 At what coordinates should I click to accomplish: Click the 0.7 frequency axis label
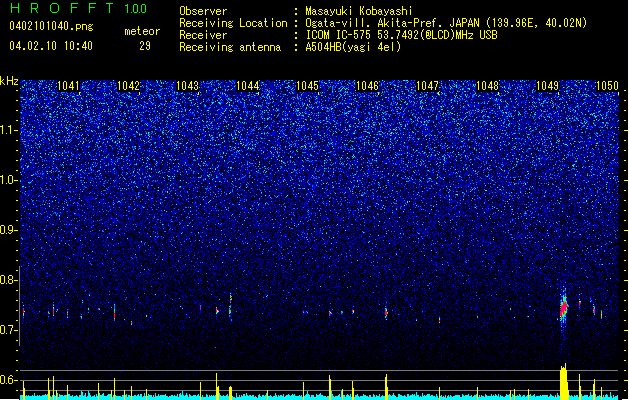click(8, 330)
